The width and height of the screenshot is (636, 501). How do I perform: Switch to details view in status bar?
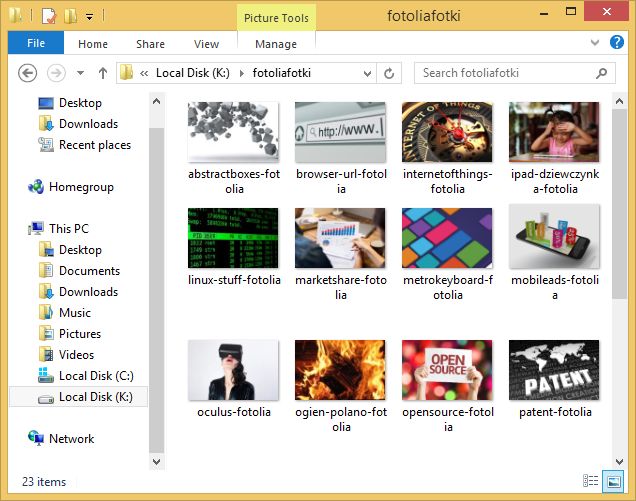tap(591, 482)
